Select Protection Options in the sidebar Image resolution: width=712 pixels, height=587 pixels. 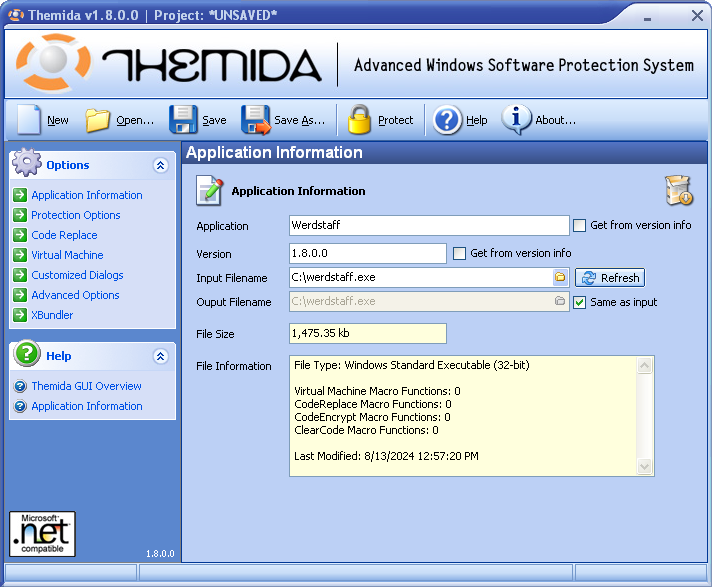point(75,215)
